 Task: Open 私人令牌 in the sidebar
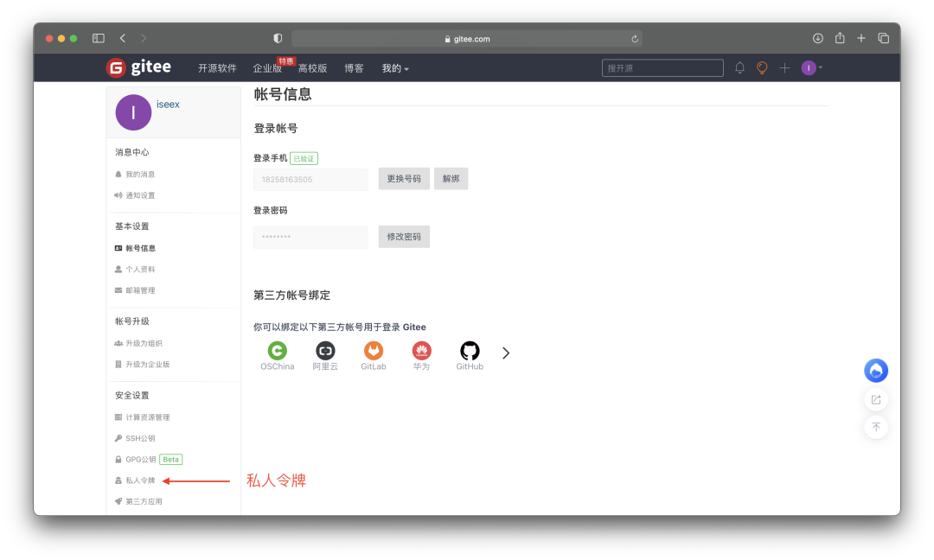pyautogui.click(x=141, y=480)
